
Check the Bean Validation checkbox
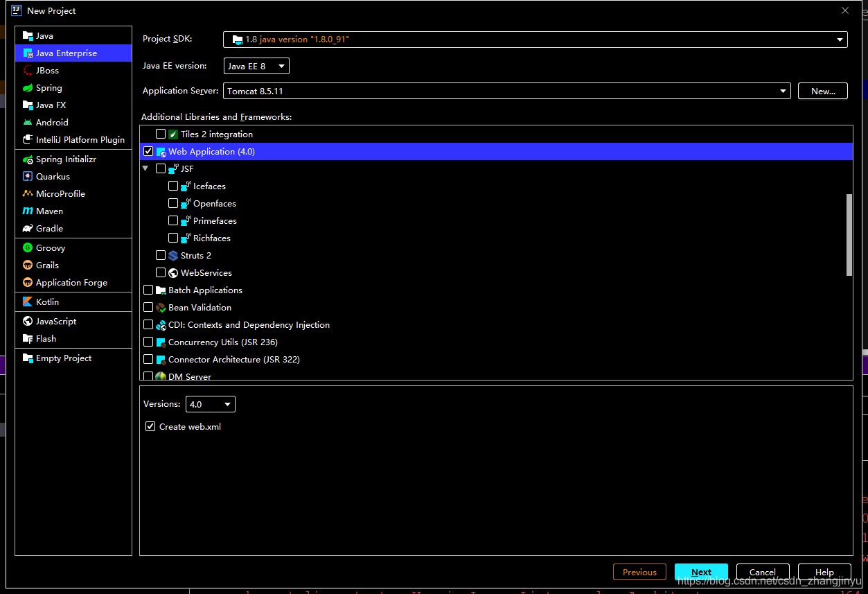tap(148, 307)
